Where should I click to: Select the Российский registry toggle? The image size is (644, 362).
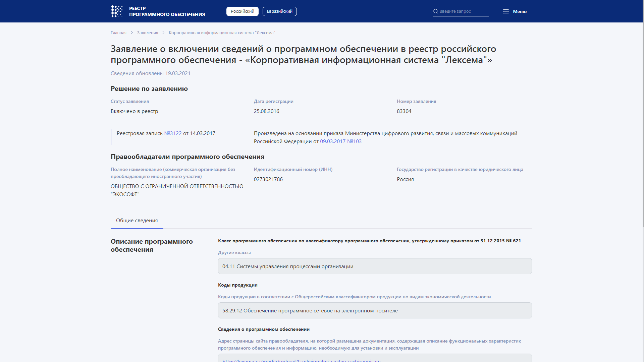click(243, 11)
